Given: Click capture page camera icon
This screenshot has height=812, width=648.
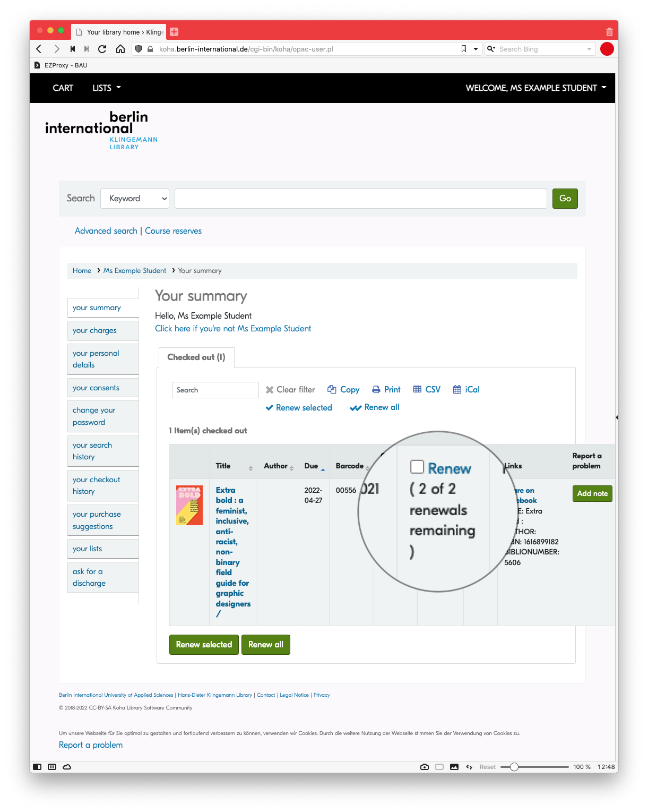Looking at the screenshot, I should [425, 767].
